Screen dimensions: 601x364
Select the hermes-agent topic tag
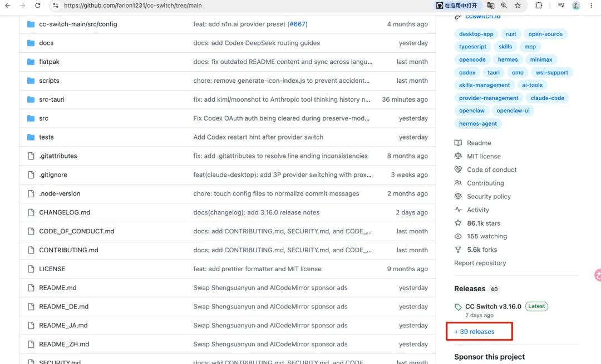pos(478,123)
